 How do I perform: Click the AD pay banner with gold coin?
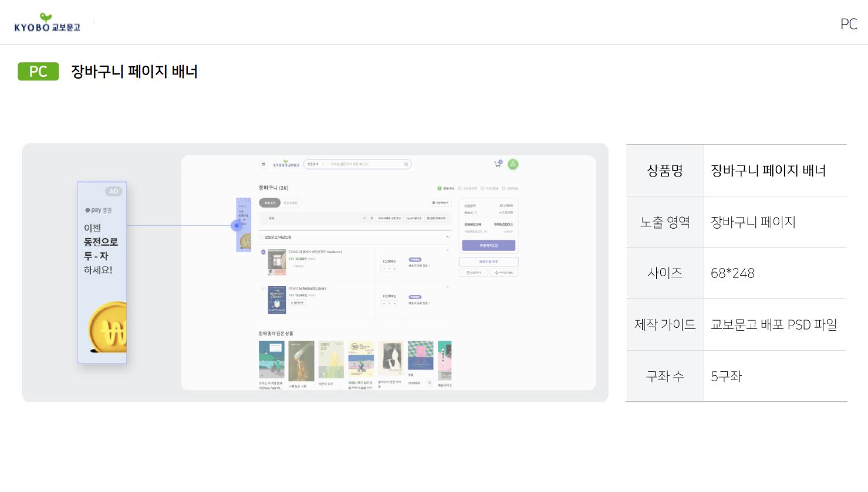102,272
